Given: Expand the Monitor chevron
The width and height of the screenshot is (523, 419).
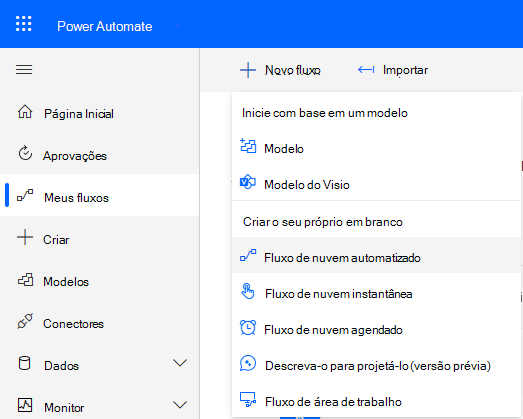Looking at the screenshot, I should (180, 405).
